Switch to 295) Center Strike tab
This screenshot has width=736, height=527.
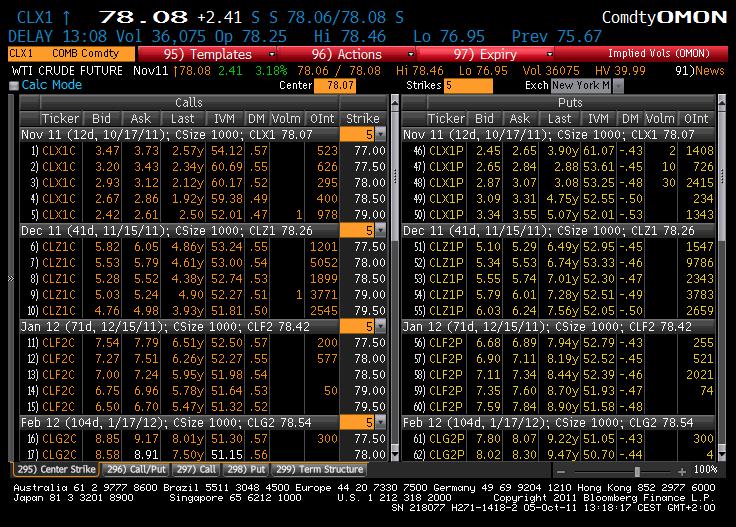[x=56, y=469]
